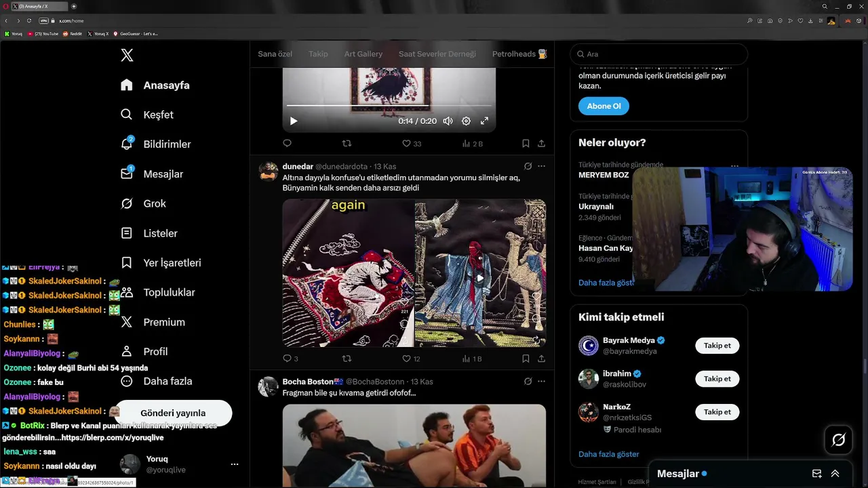Screen dimensions: 868x488
Task: Switch to the Takip tab
Action: coord(318,54)
